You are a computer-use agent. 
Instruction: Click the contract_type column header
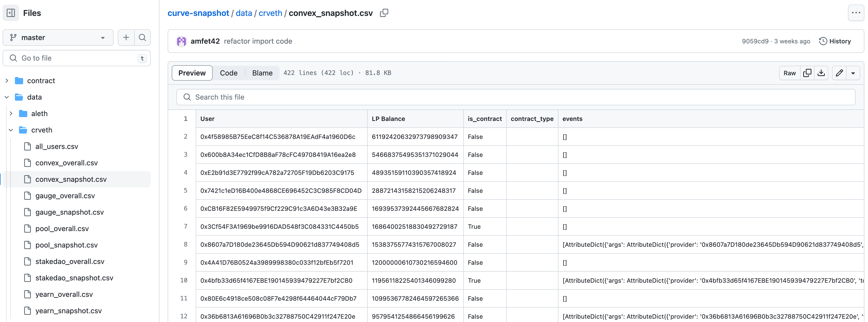532,119
